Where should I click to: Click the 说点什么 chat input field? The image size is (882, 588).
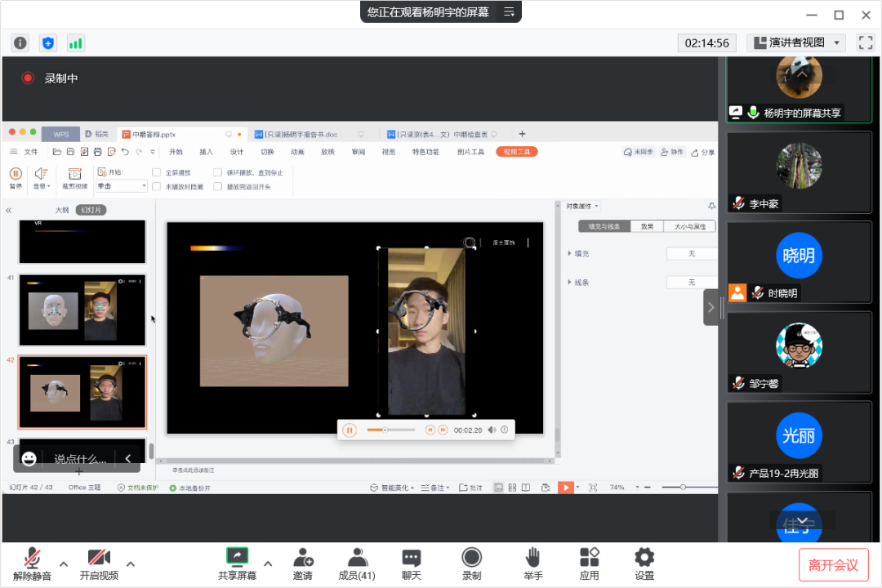click(x=80, y=459)
